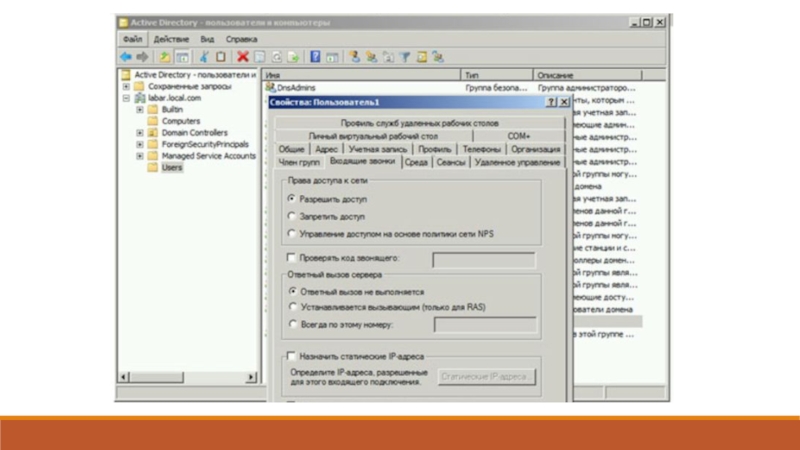The height and width of the screenshot is (450, 800).
Task: Click the DnsAdmins group icon in the list
Action: coord(270,88)
